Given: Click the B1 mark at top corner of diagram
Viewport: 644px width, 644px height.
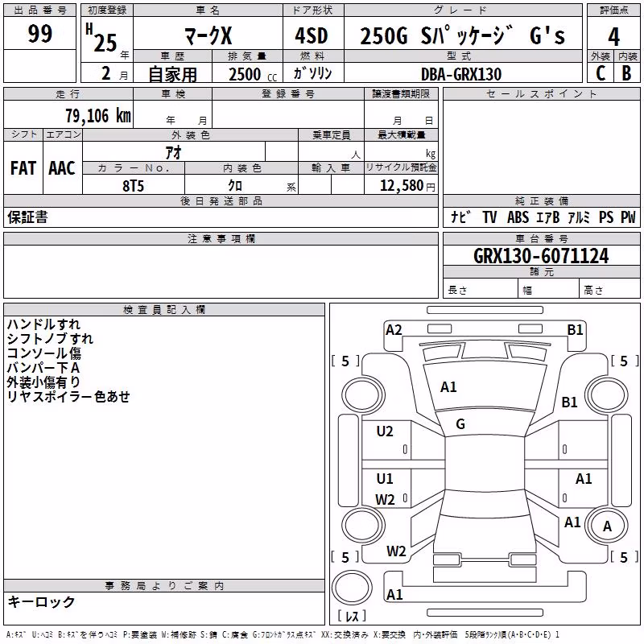Looking at the screenshot, I should [x=575, y=330].
